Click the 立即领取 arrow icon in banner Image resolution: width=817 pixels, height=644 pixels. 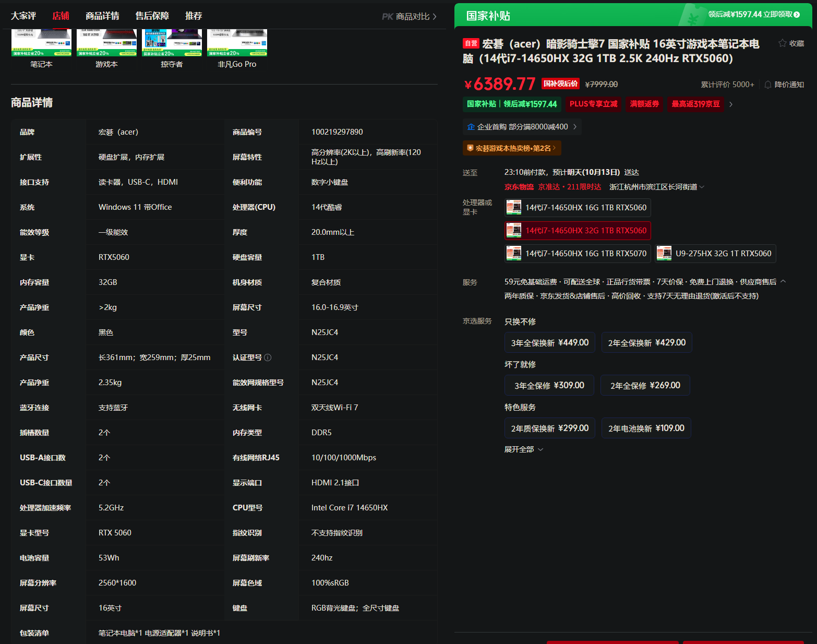[797, 15]
